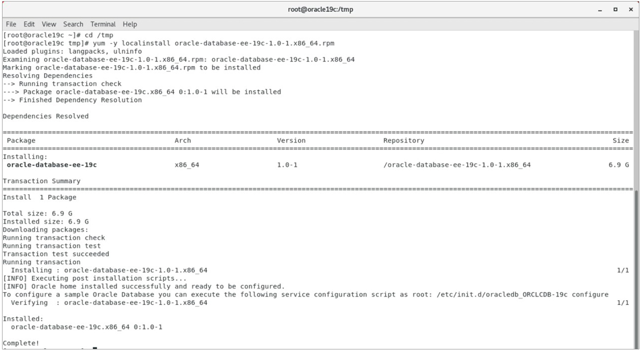
Task: Click the window title root@oracle19c:/tmp
Action: (x=321, y=11)
